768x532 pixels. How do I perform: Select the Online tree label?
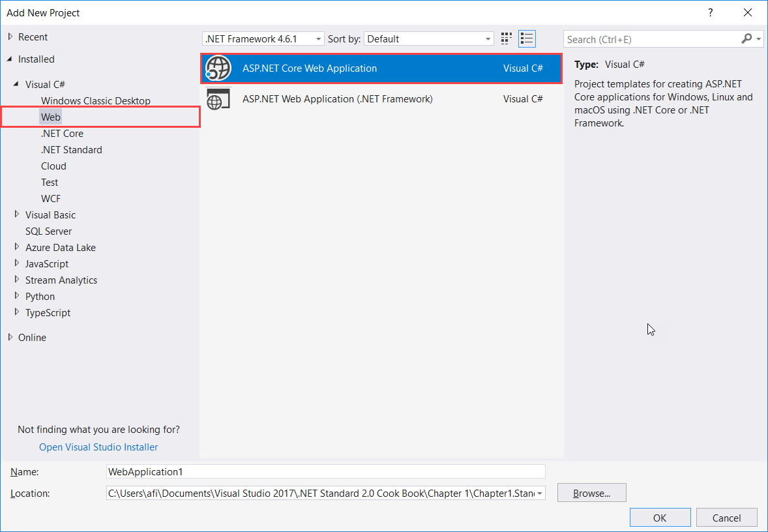click(x=33, y=338)
